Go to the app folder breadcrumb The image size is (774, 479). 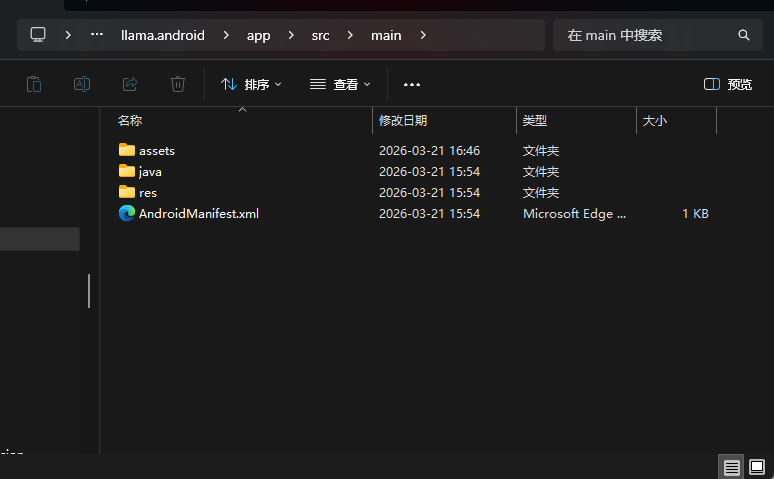258,36
